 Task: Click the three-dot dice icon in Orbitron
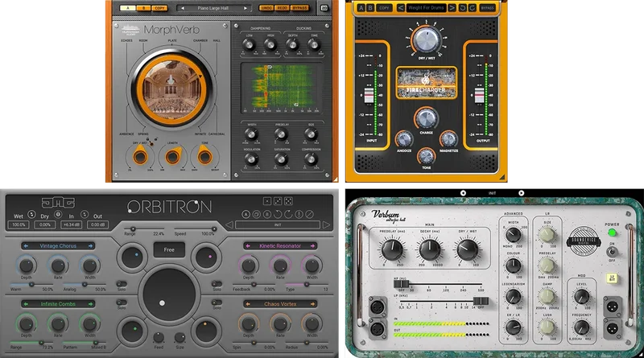click(x=278, y=201)
